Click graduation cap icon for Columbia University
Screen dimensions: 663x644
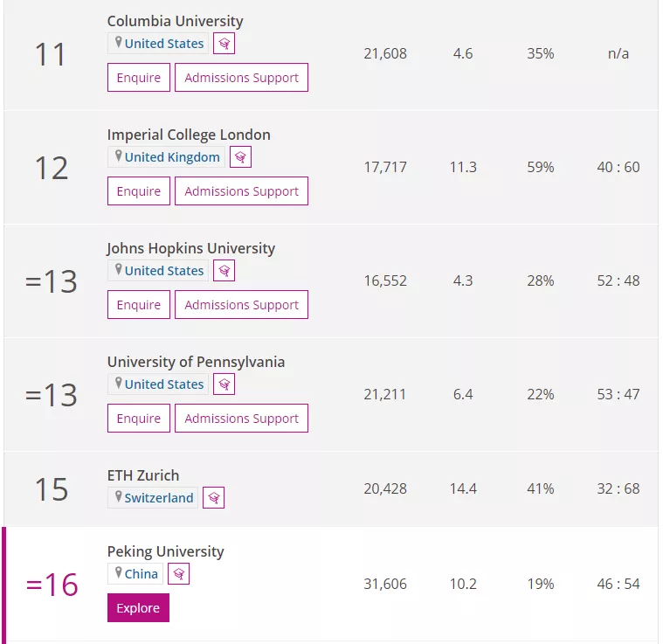[x=224, y=44]
